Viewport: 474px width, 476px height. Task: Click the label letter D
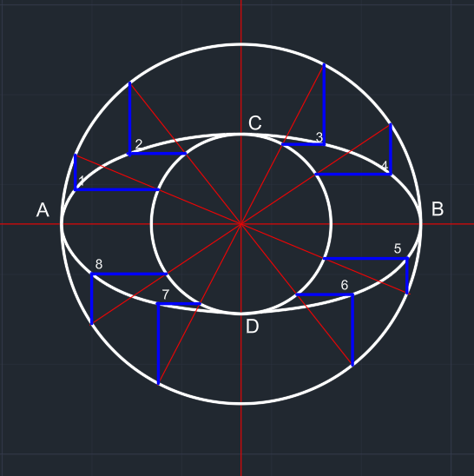(252, 327)
